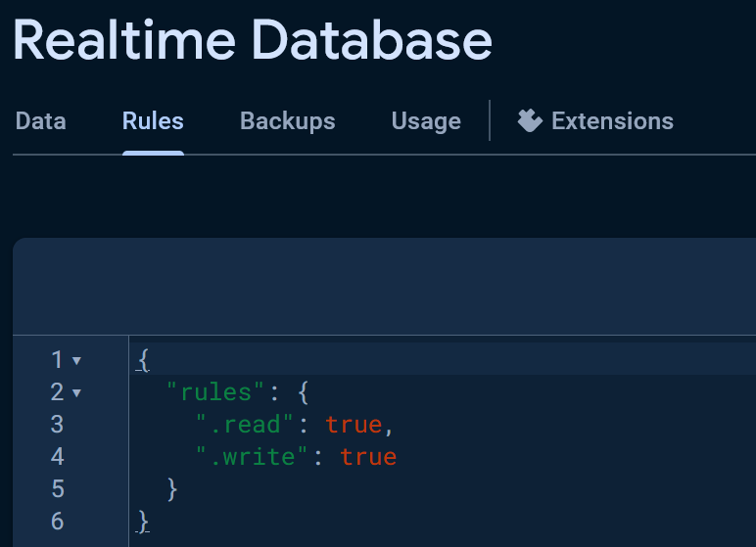Open the Data tab
Screen dimensions: 756x547
(40, 121)
